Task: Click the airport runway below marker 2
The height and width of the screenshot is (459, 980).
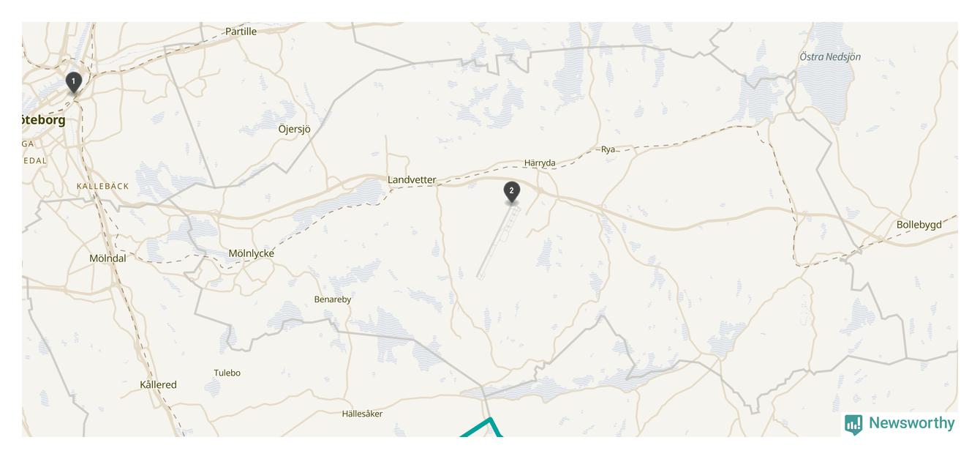Action: coord(497,243)
